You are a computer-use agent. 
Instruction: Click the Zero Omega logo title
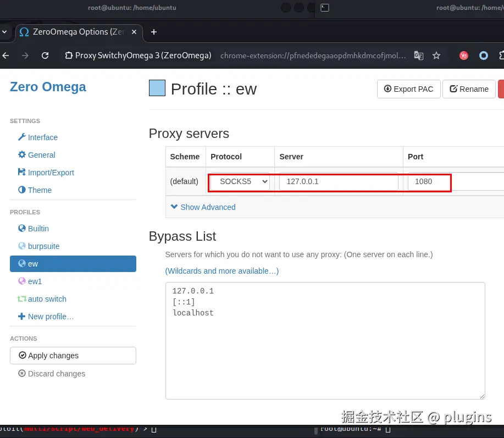pos(48,87)
